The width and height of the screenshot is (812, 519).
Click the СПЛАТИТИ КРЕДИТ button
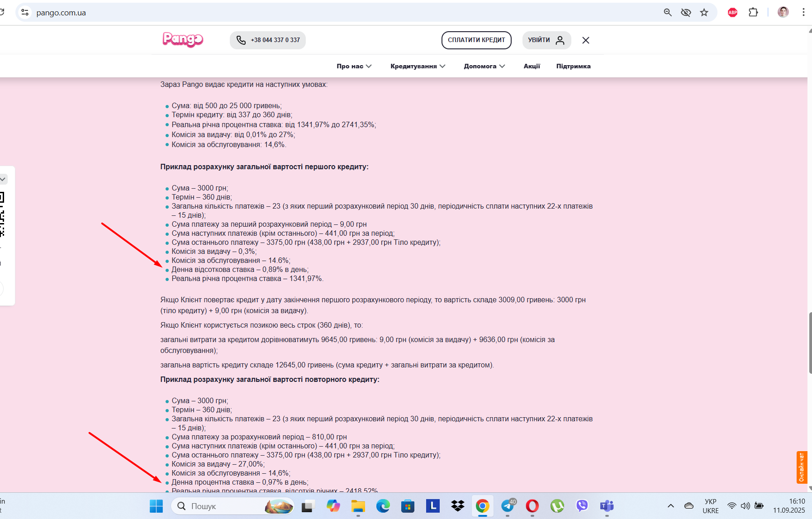coord(476,40)
